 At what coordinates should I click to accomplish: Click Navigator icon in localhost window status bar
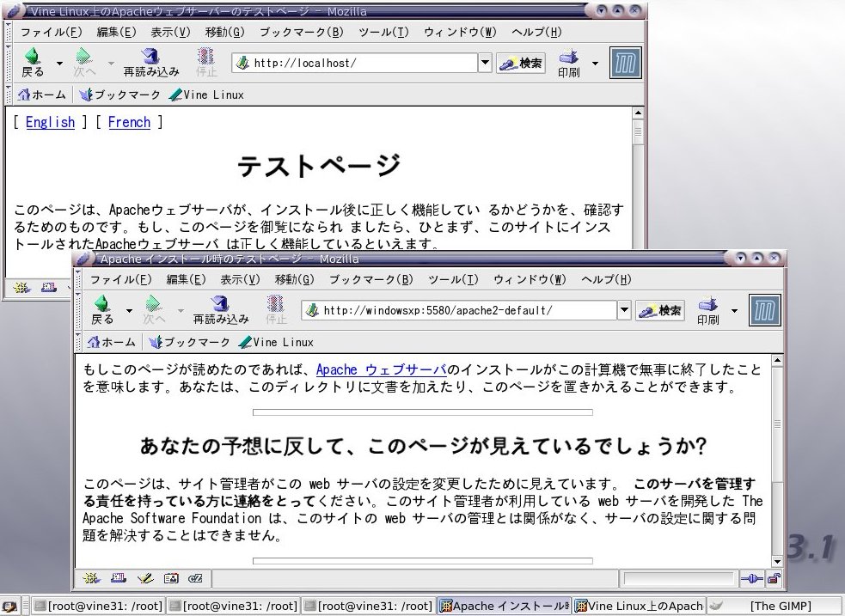(21, 288)
